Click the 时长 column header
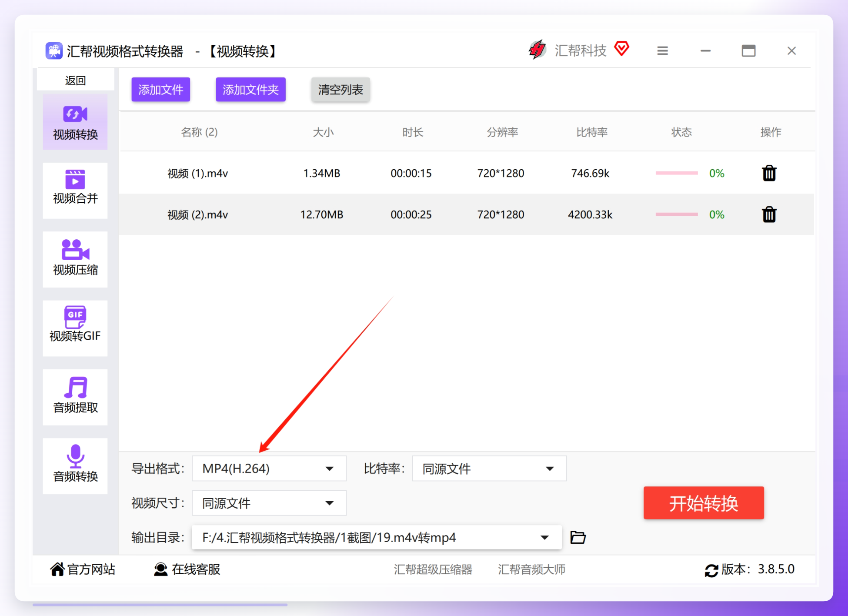Screen dimensions: 848x616 tap(413, 132)
